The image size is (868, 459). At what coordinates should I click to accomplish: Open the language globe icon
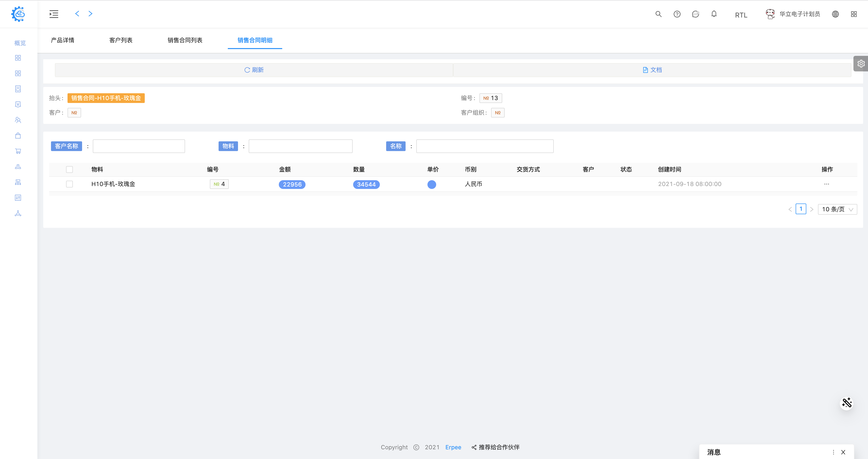[x=835, y=14]
